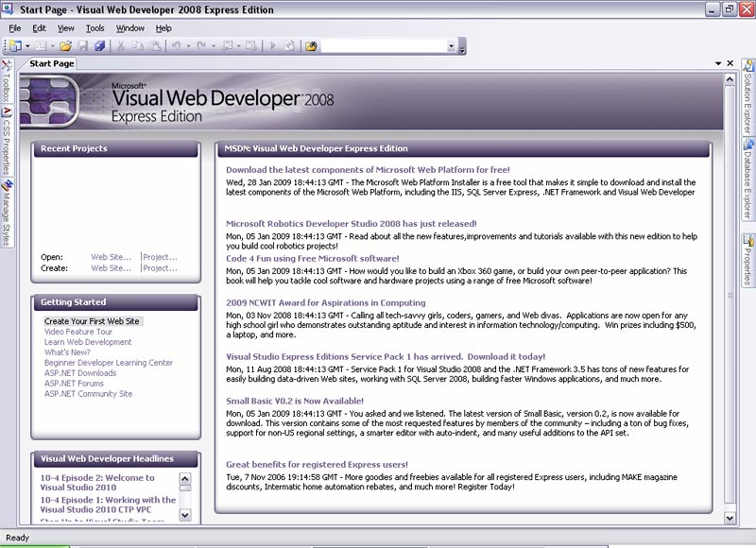The height and width of the screenshot is (548, 756).
Task: Open 10-4 Episode 2 headline link
Action: [97, 483]
